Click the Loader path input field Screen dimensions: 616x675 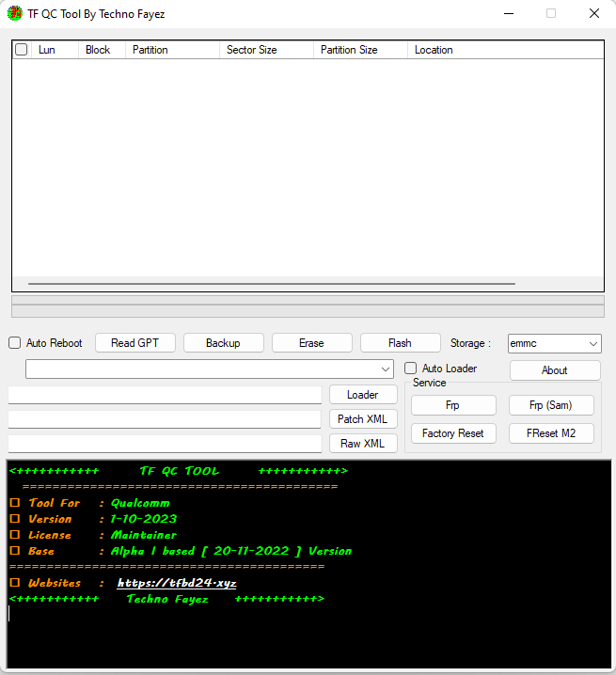click(x=165, y=395)
